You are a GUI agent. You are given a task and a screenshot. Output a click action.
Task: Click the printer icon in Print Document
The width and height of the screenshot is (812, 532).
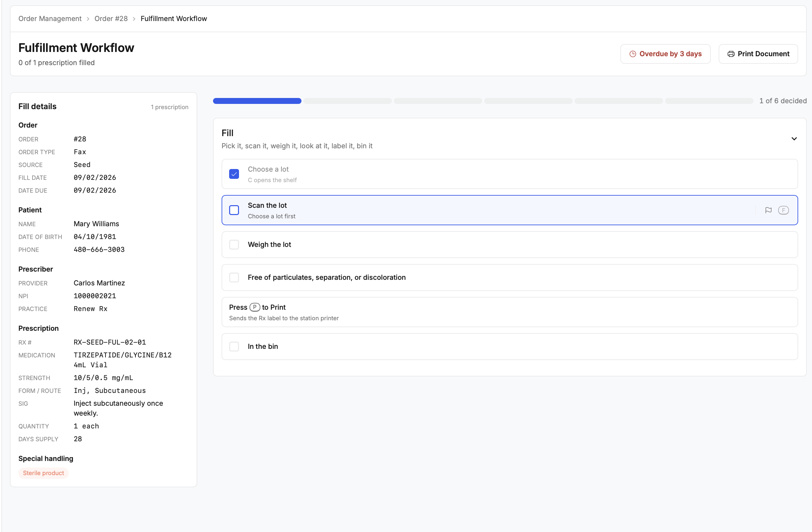pos(731,54)
